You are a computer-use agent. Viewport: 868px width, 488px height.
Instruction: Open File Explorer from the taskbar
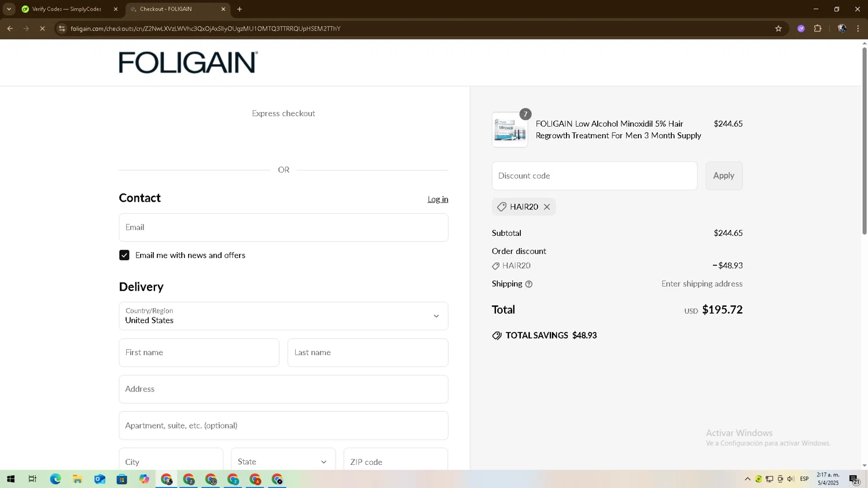77,479
